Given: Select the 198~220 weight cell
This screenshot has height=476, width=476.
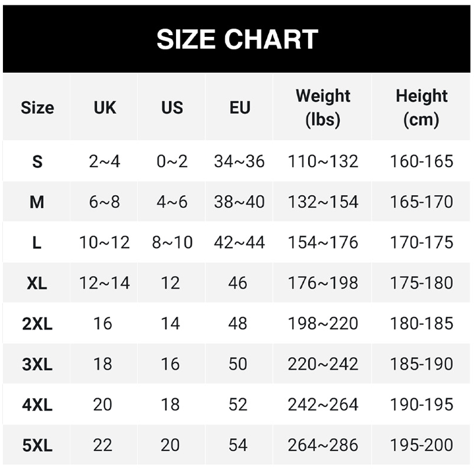Looking at the screenshot, I should tap(323, 323).
